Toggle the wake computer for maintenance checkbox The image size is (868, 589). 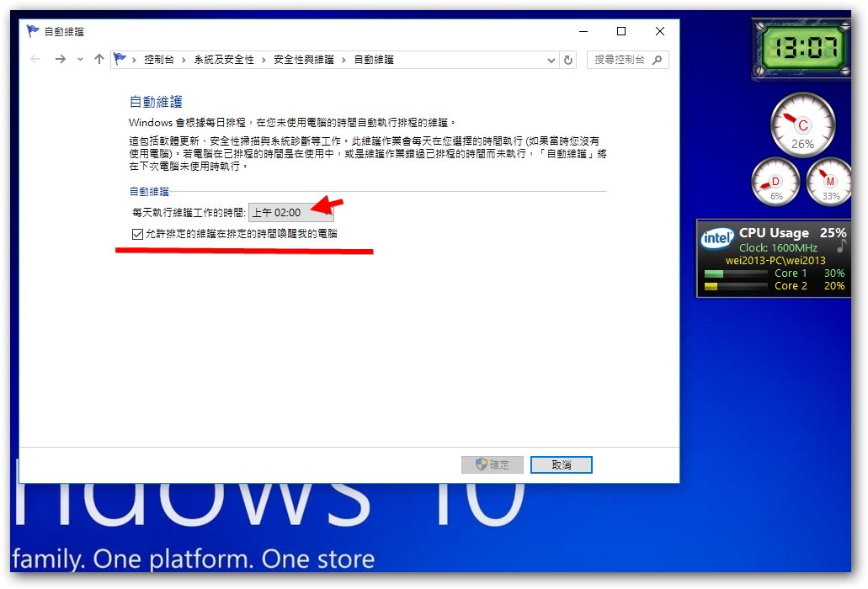137,235
